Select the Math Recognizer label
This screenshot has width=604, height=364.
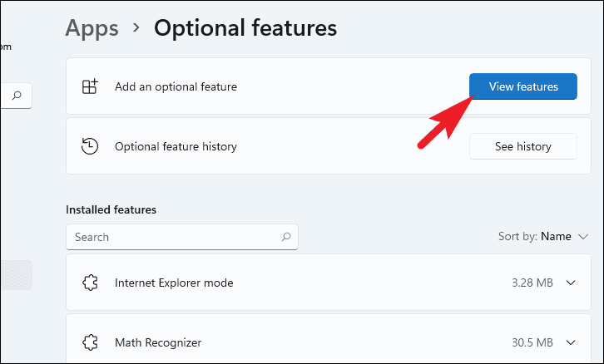click(158, 342)
